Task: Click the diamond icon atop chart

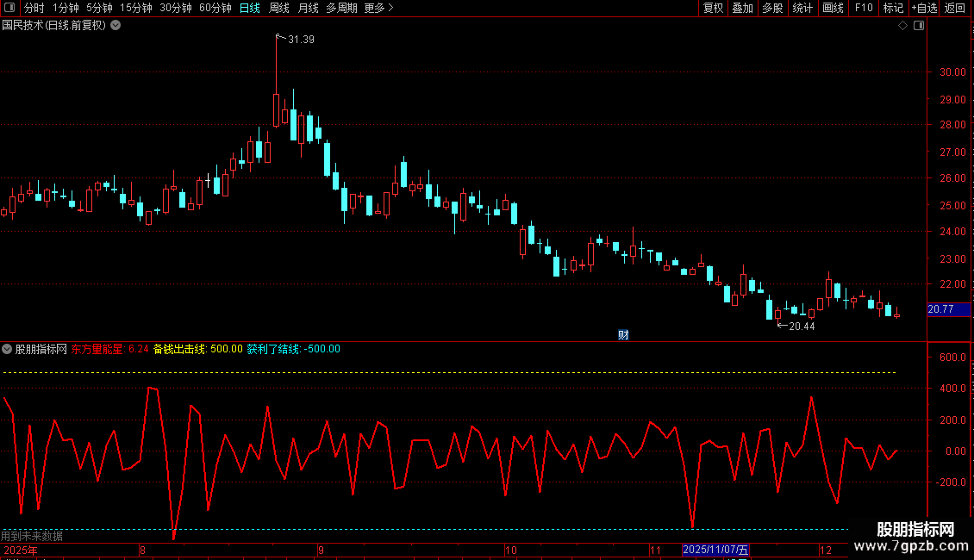Action: [x=903, y=26]
